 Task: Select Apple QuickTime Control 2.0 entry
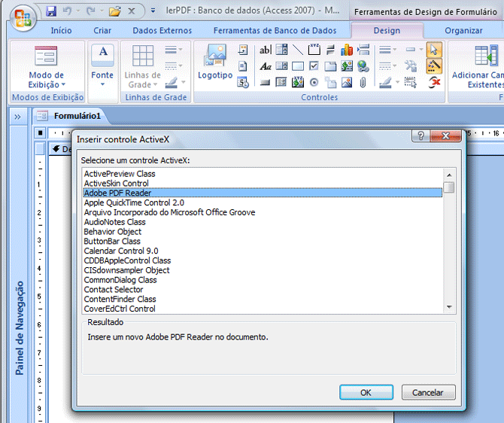263,202
